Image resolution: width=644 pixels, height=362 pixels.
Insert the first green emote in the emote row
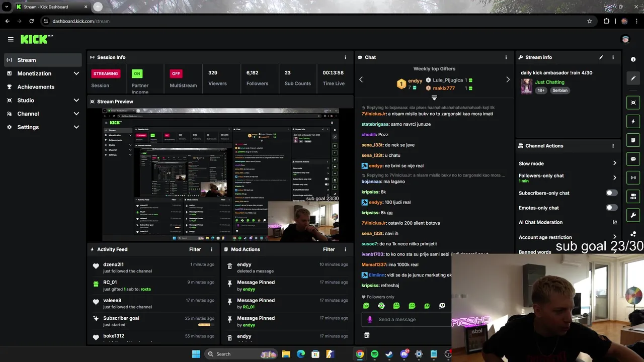tap(366, 306)
